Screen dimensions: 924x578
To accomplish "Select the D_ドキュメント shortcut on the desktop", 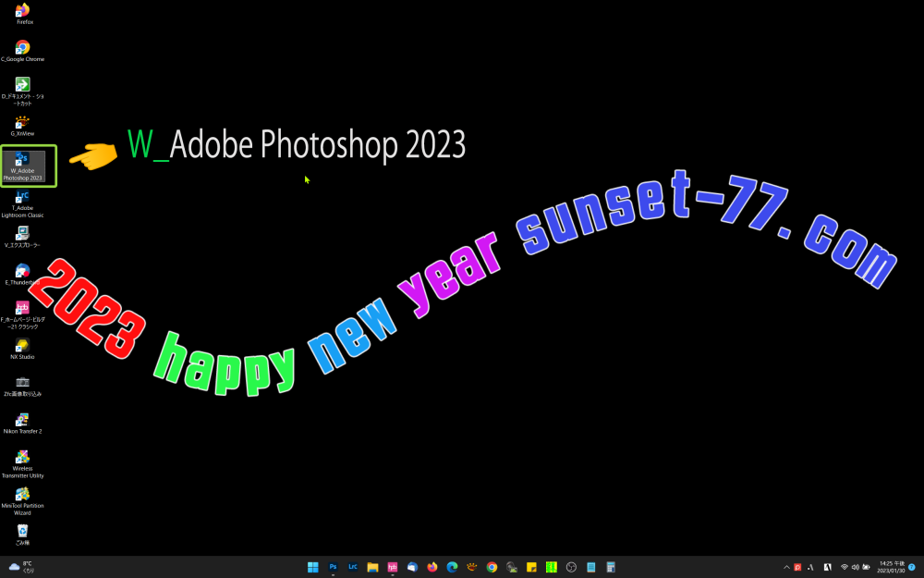I will 22,92.
